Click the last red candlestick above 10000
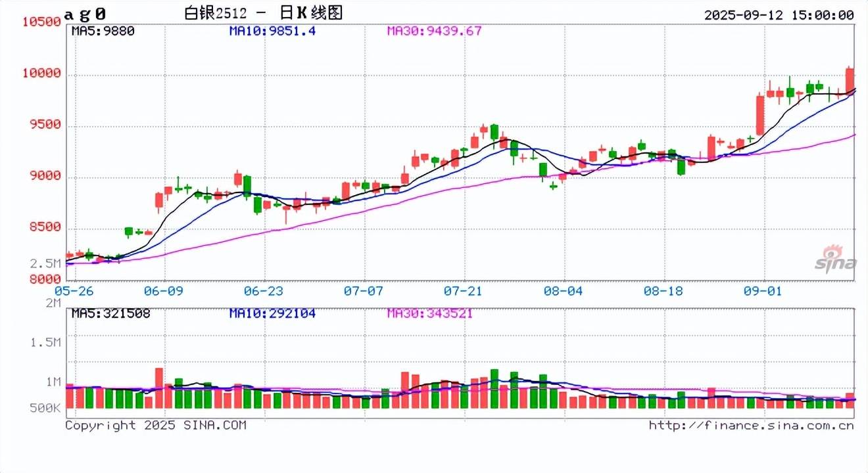This screenshot has height=473, width=868. click(x=850, y=79)
